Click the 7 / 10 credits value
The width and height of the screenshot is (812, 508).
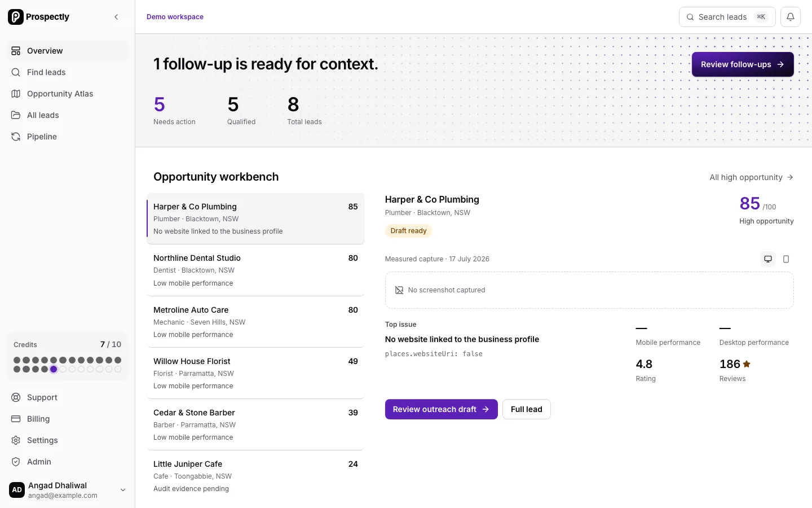[x=111, y=344]
